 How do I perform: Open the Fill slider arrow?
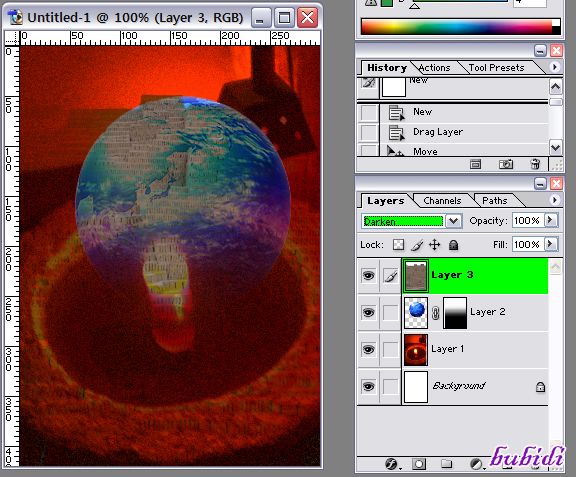click(x=550, y=244)
